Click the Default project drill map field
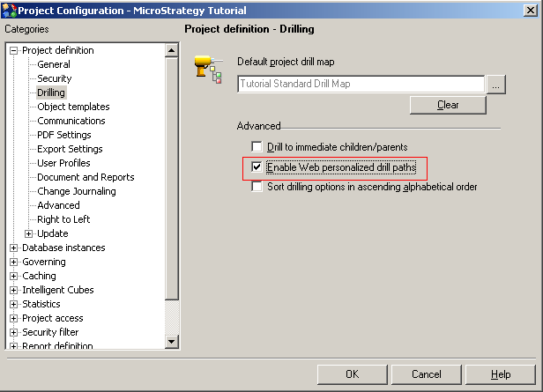Viewport: 543px width, 392px height. pos(361,84)
